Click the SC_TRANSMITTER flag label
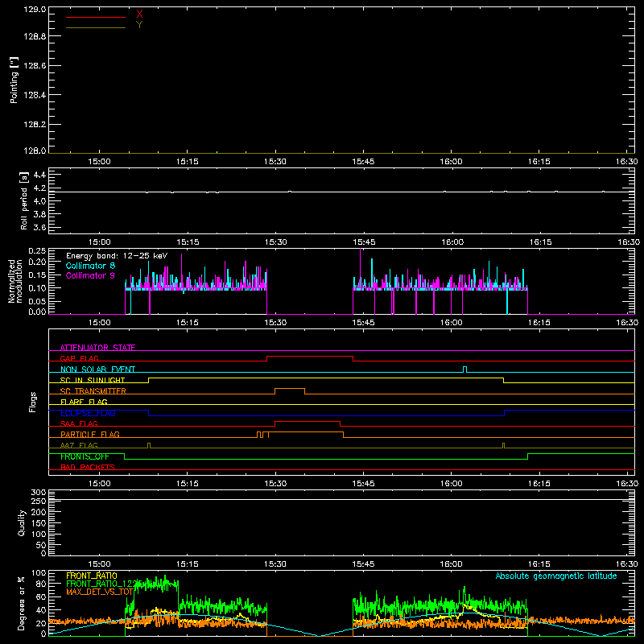Screen dimensions: 644x644 93,391
